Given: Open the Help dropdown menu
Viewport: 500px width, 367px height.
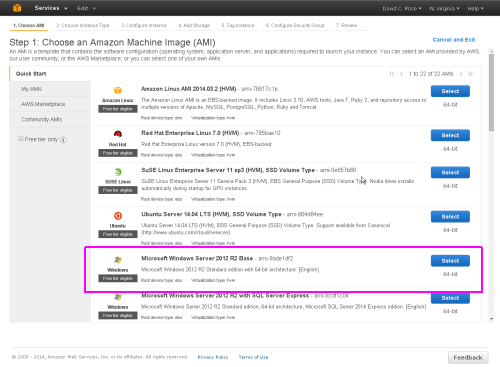Looking at the screenshot, I should click(x=475, y=8).
